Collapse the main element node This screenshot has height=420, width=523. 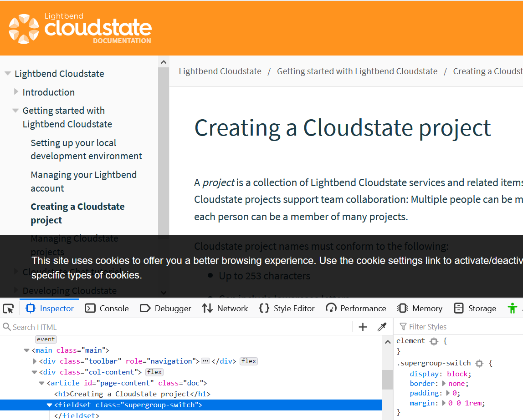(x=27, y=350)
